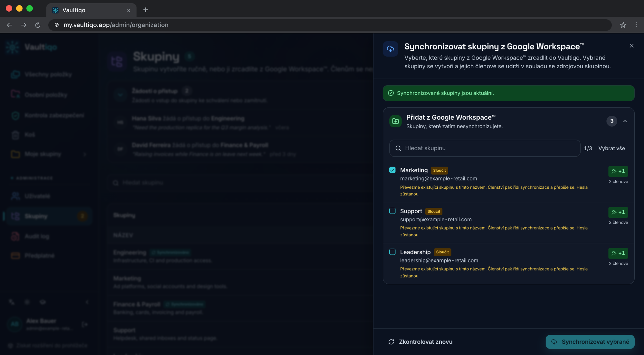Close the Vaultiqo browser tab
The width and height of the screenshot is (644, 355).
click(129, 10)
